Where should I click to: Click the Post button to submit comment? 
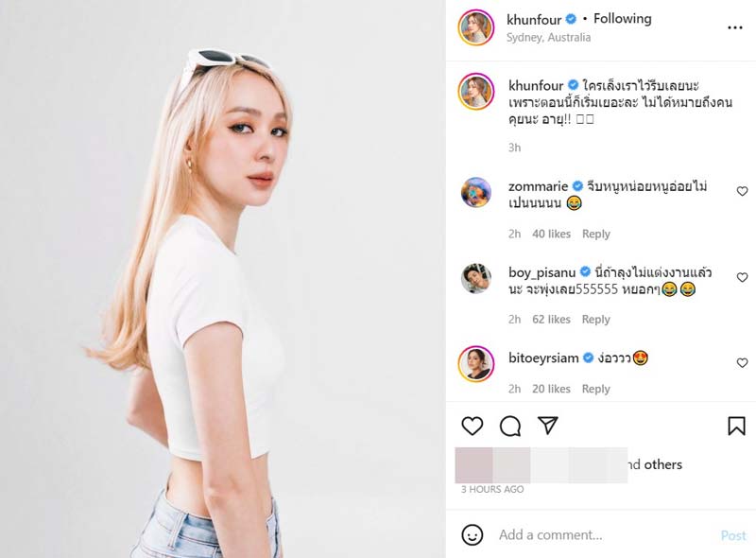tap(733, 534)
